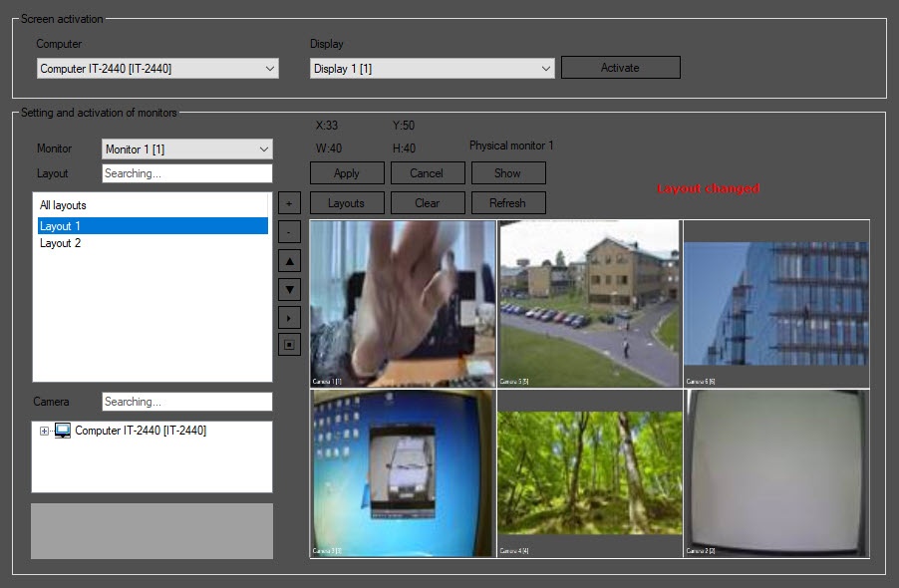Click the minus button to remove layout
This screenshot has width=899, height=588.
[x=289, y=232]
